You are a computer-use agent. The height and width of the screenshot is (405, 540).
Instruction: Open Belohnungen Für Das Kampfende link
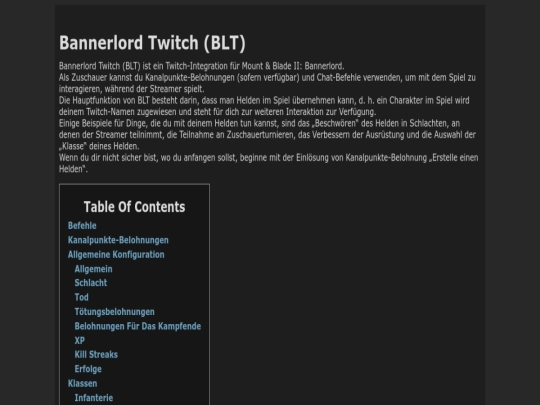(138, 326)
